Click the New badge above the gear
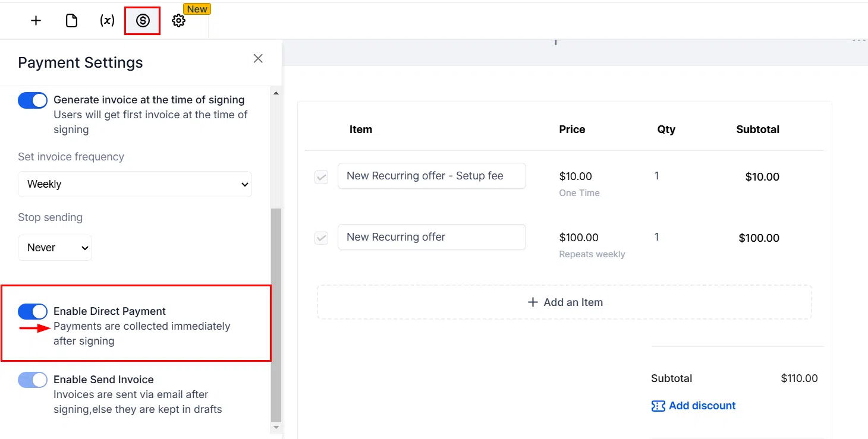Image resolution: width=868 pixels, height=439 pixels. pyautogui.click(x=197, y=9)
